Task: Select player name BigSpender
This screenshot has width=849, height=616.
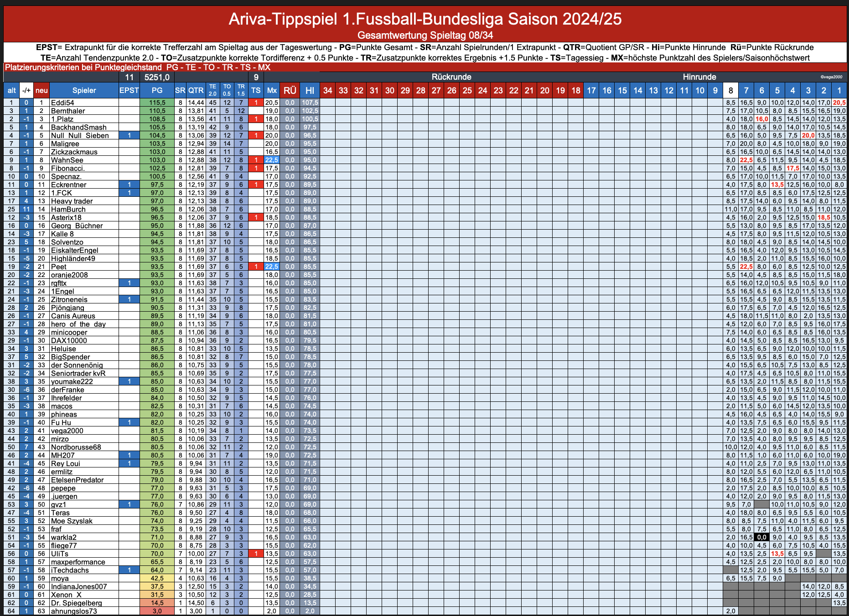Action: 70,357
